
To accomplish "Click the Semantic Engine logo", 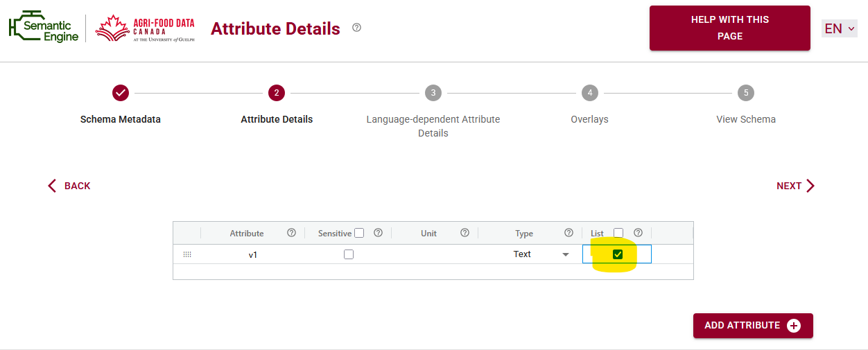I will point(44,28).
